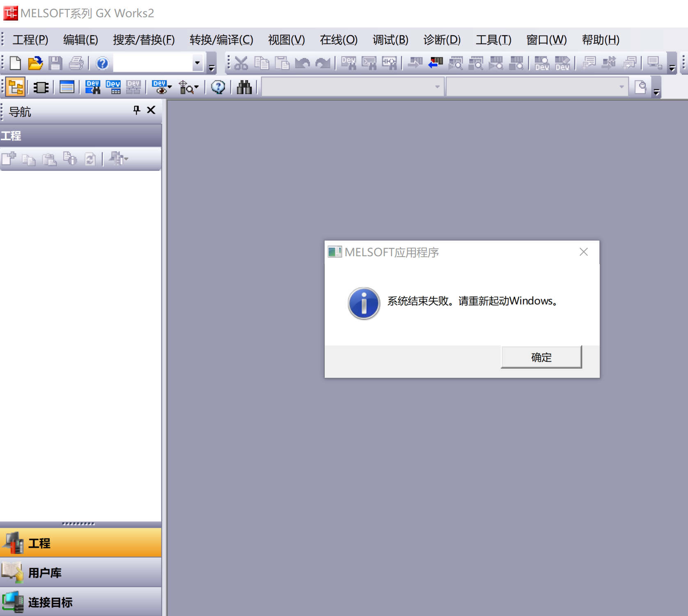Image resolution: width=688 pixels, height=616 pixels.
Task: Toggle the navigation window tree icon
Action: pyautogui.click(x=16, y=87)
